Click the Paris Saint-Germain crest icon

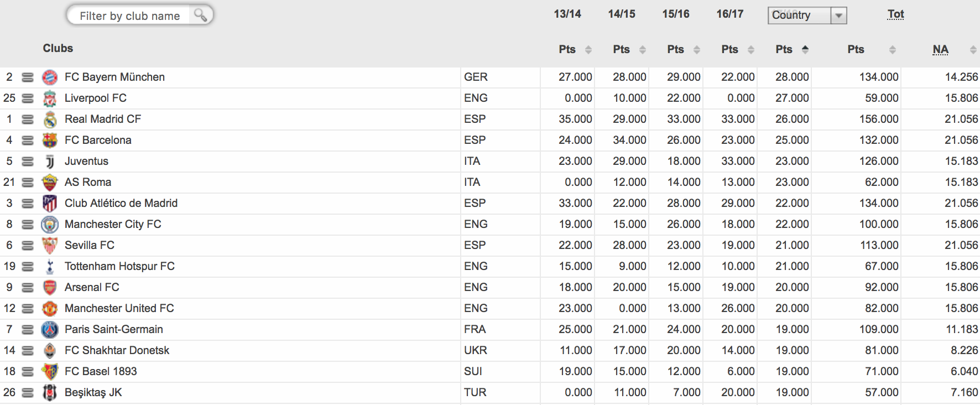click(x=50, y=330)
